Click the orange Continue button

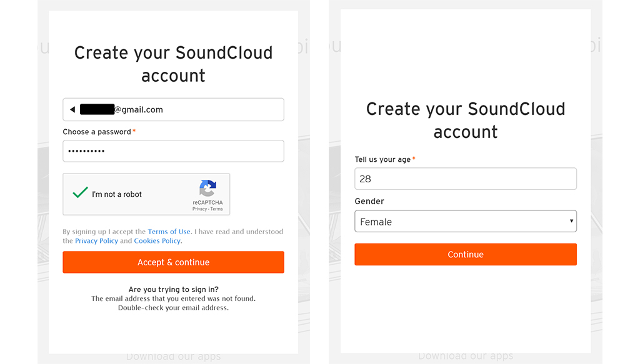coord(466,254)
